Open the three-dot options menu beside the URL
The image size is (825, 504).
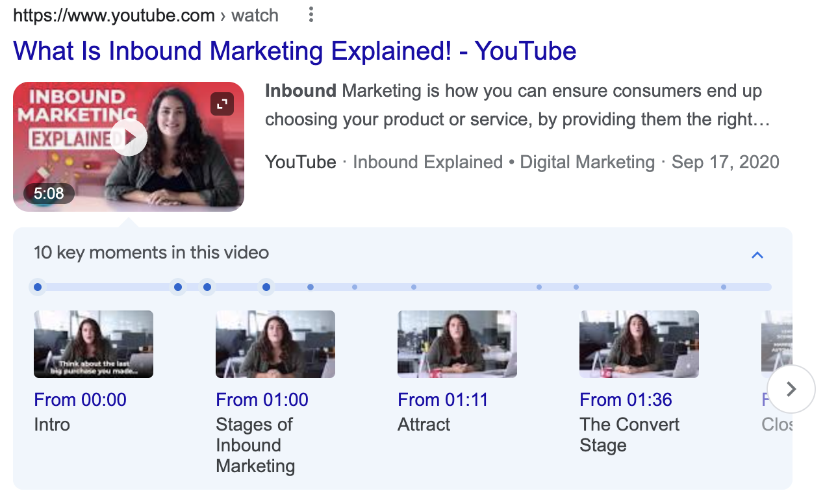click(312, 15)
